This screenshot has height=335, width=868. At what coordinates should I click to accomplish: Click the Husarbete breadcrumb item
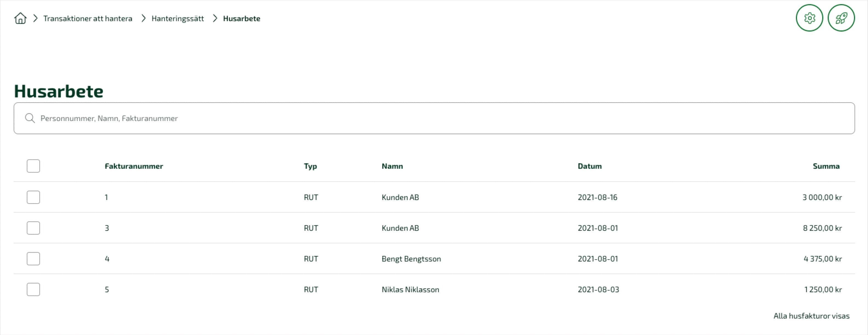pos(242,19)
